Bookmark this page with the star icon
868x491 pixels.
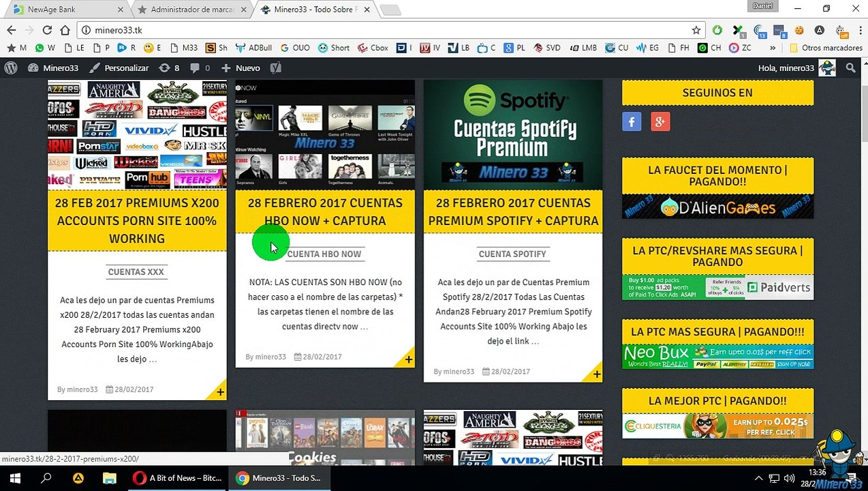coord(696,30)
